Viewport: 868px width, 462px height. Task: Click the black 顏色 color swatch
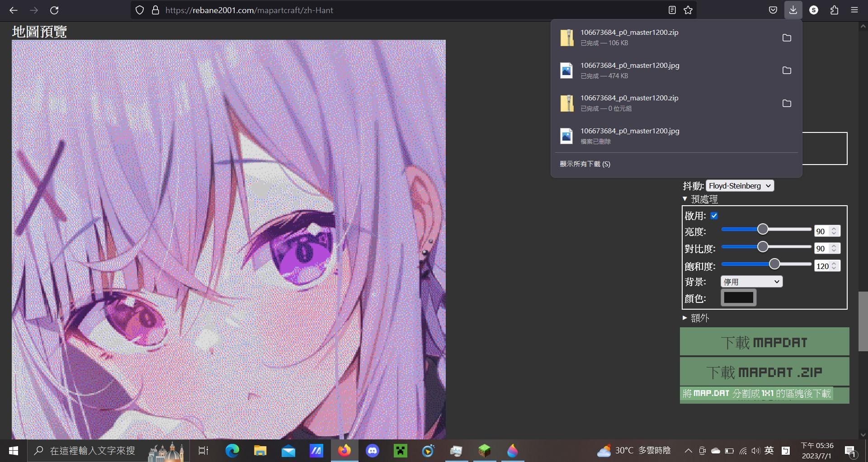pos(738,298)
